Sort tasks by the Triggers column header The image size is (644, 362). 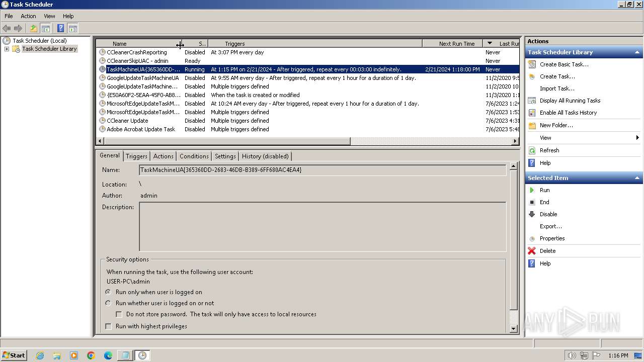pyautogui.click(x=315, y=44)
